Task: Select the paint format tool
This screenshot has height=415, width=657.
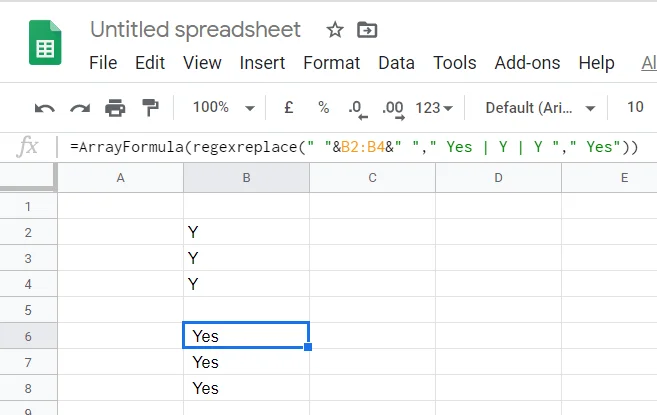Action: (150, 107)
